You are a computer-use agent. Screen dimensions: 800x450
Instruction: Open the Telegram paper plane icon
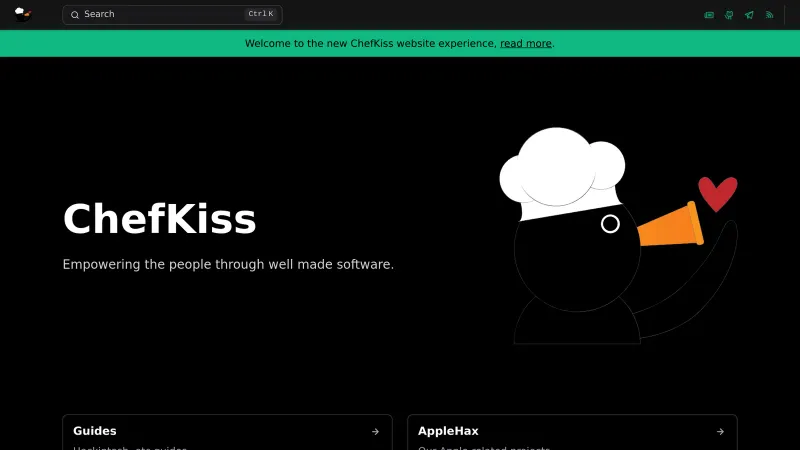point(749,15)
